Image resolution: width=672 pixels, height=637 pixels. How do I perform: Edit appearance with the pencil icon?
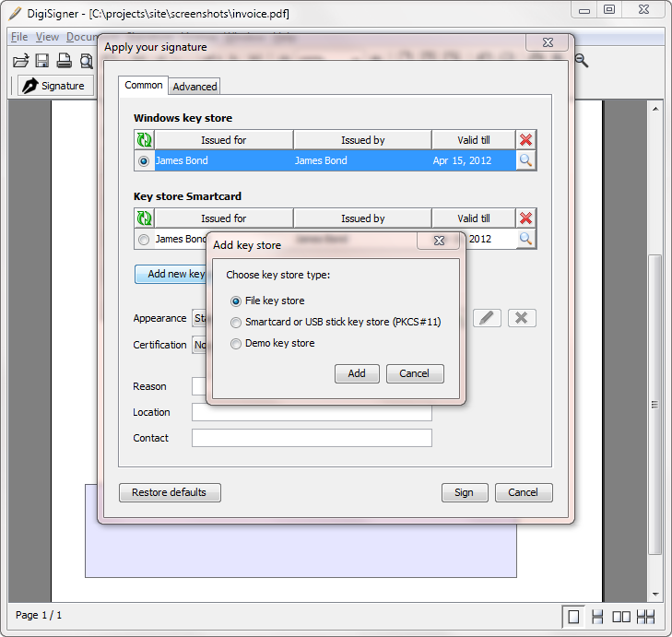tap(487, 318)
